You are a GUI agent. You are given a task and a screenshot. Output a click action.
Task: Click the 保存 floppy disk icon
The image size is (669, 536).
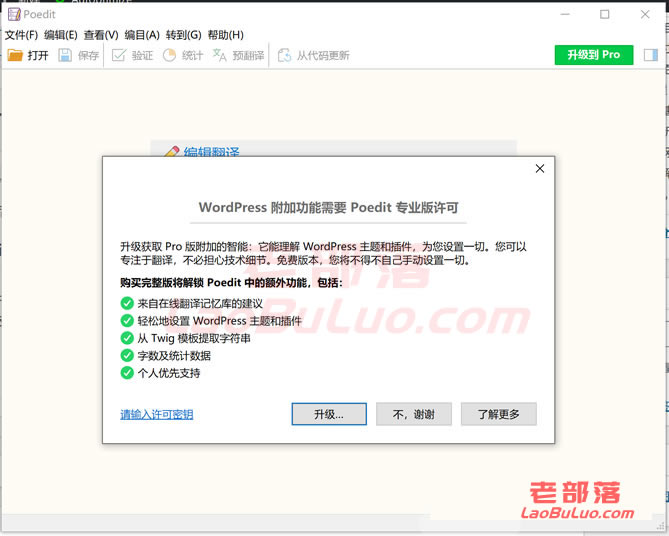click(x=65, y=55)
